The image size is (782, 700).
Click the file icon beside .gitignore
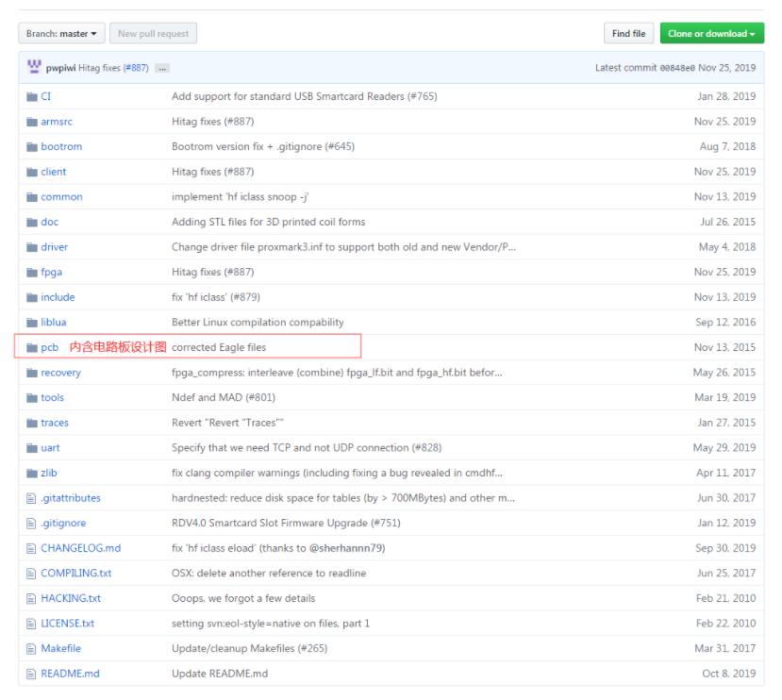[31, 523]
